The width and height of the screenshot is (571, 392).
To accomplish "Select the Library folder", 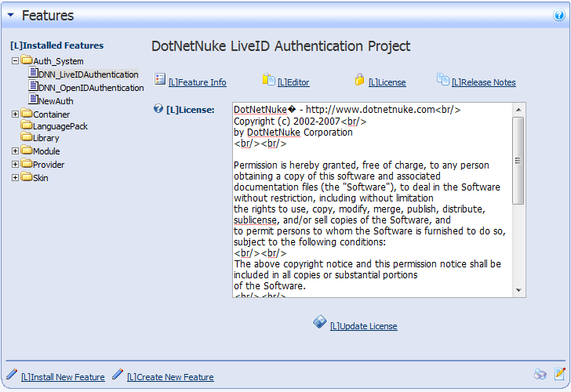I will 45,138.
